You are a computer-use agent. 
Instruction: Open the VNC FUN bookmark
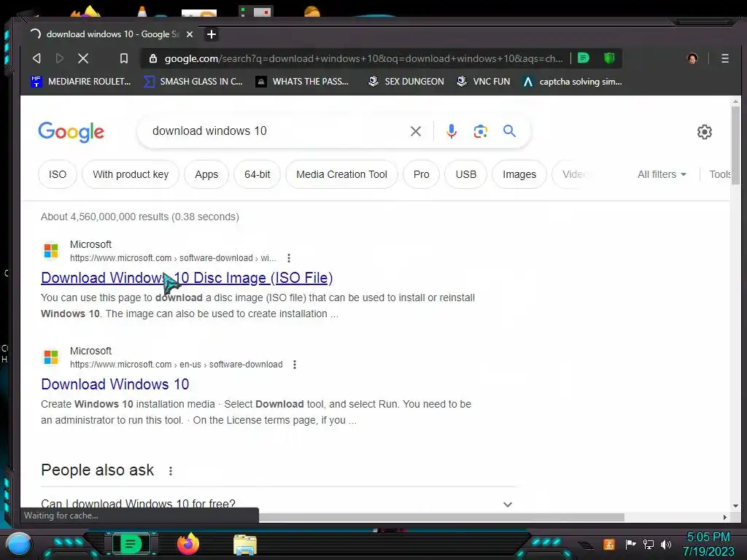click(483, 82)
